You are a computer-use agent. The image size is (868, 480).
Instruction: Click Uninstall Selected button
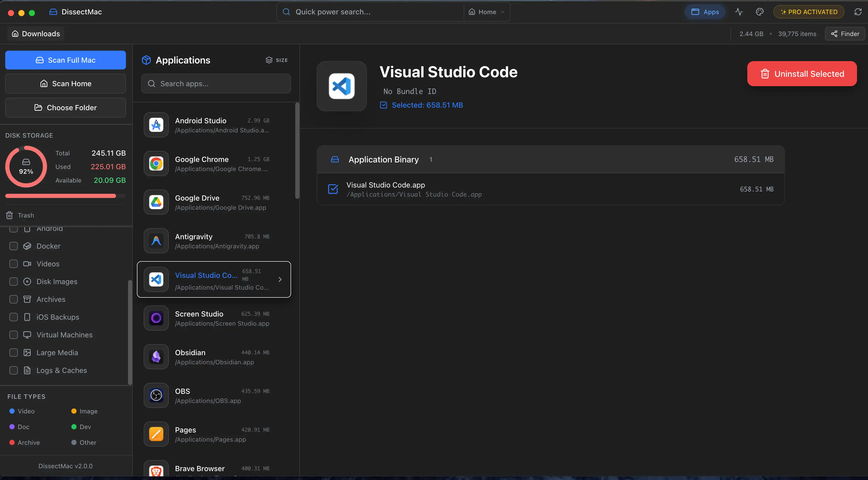(802, 74)
